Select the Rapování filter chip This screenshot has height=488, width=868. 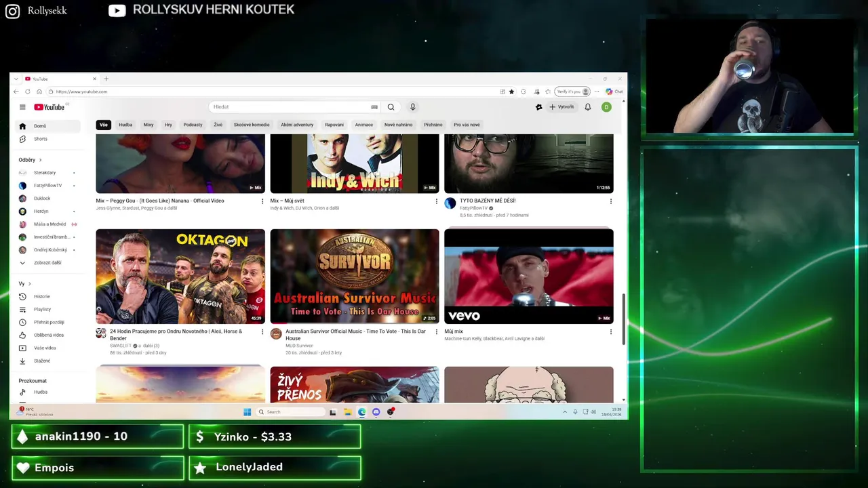click(334, 125)
